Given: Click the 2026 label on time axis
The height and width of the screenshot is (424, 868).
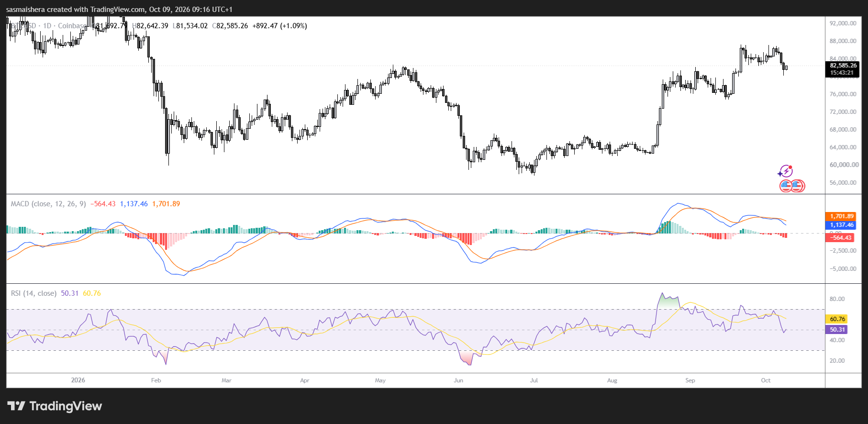Looking at the screenshot, I should click(78, 380).
